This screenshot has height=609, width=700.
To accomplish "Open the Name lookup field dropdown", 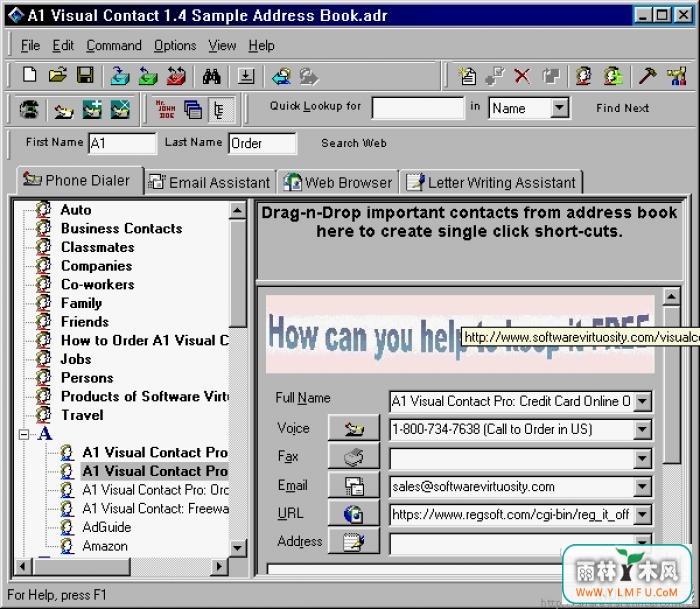I will pyautogui.click(x=559, y=108).
